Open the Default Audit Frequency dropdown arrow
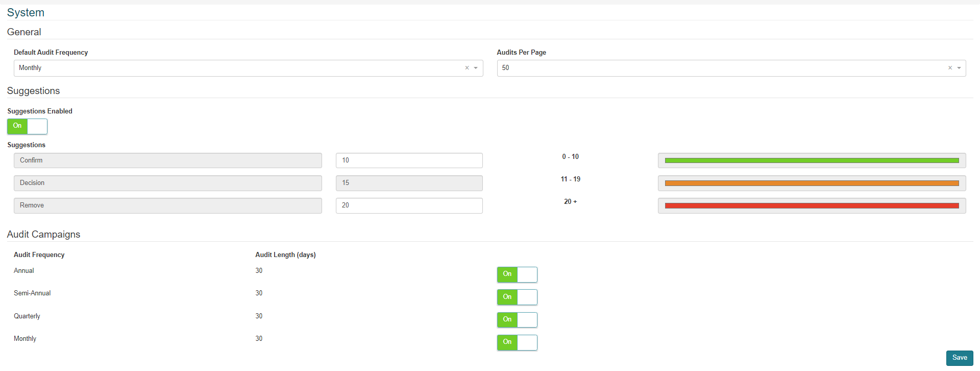The image size is (980, 371). coord(476,68)
